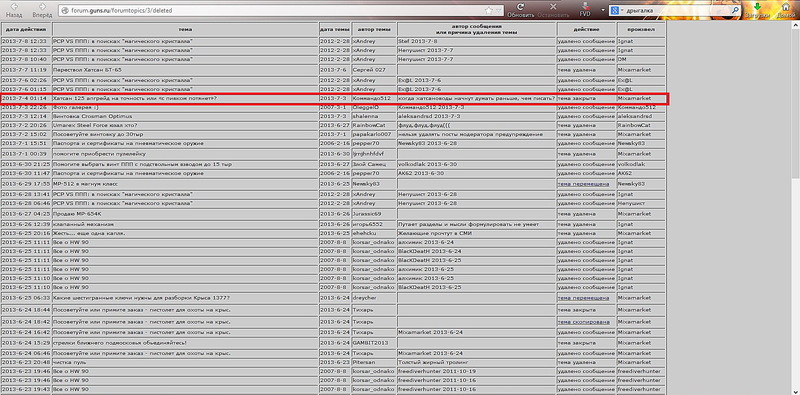
Task: Click the дата действия column header
Action: click(26, 29)
